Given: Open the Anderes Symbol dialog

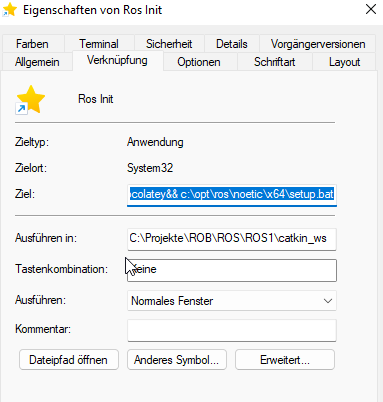Looking at the screenshot, I should (177, 360).
